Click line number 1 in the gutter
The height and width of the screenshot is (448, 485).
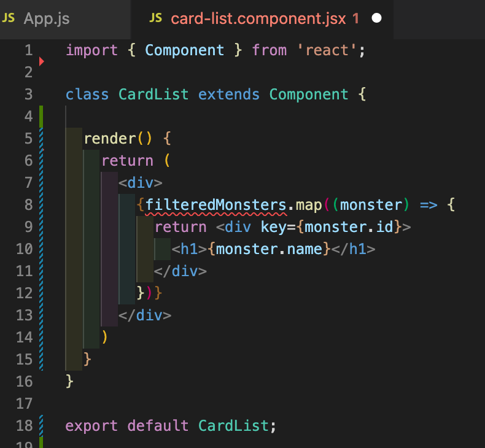point(29,50)
